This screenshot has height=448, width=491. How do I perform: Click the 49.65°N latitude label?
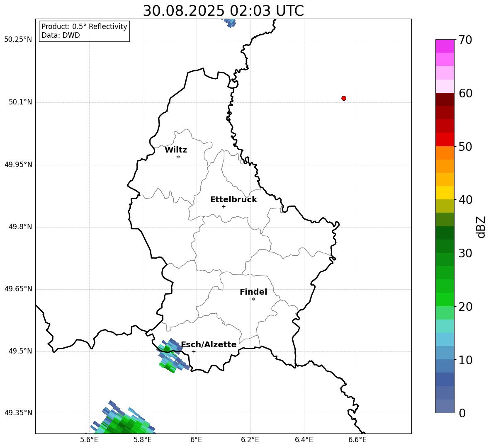18,289
